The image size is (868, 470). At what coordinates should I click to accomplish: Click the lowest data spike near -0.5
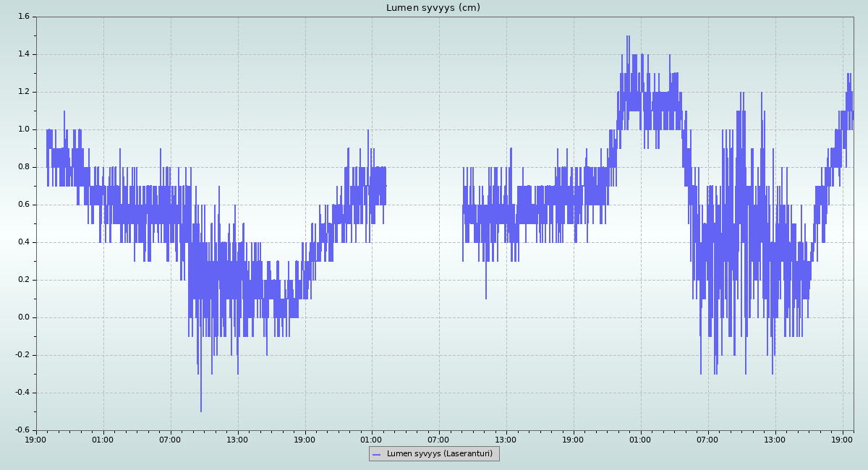click(201, 409)
